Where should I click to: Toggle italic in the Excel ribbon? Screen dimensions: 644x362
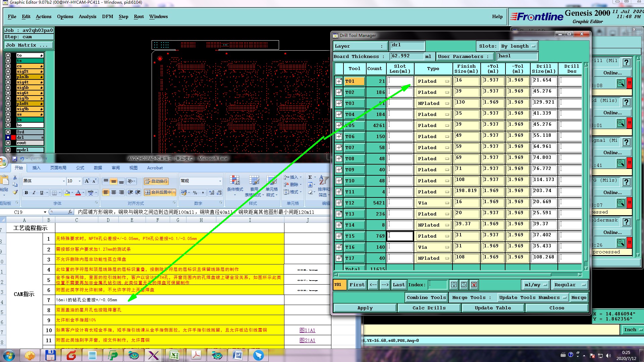pos(34,192)
